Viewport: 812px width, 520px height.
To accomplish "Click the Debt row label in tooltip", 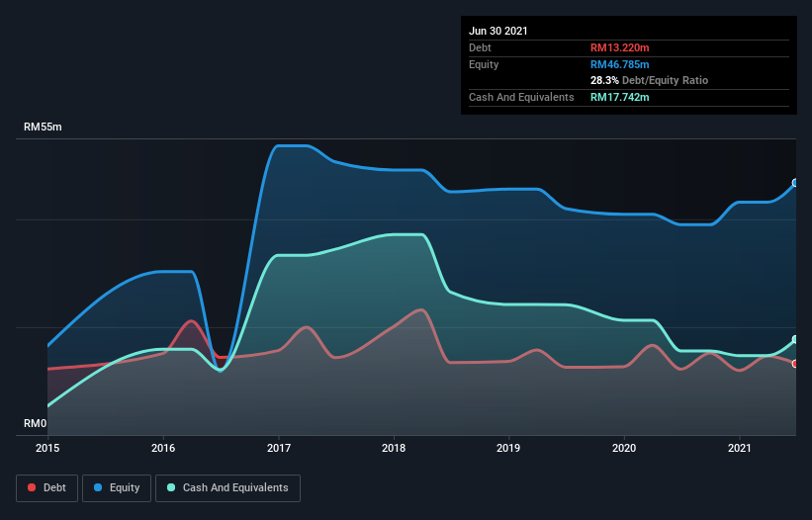I will tap(480, 47).
